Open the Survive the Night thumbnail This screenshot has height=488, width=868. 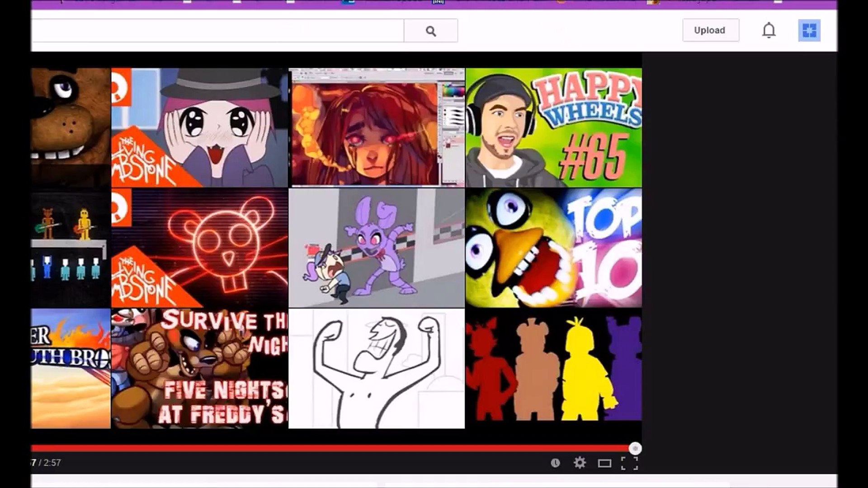[x=199, y=368]
